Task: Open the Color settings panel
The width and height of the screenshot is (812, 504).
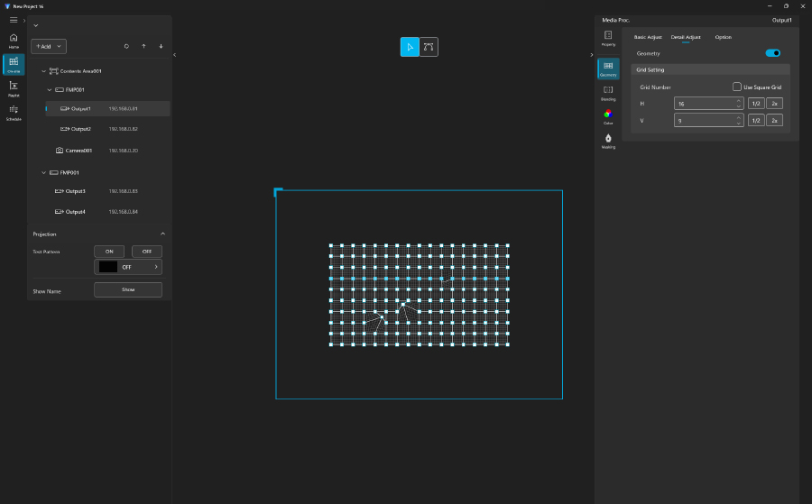Action: coord(608,116)
